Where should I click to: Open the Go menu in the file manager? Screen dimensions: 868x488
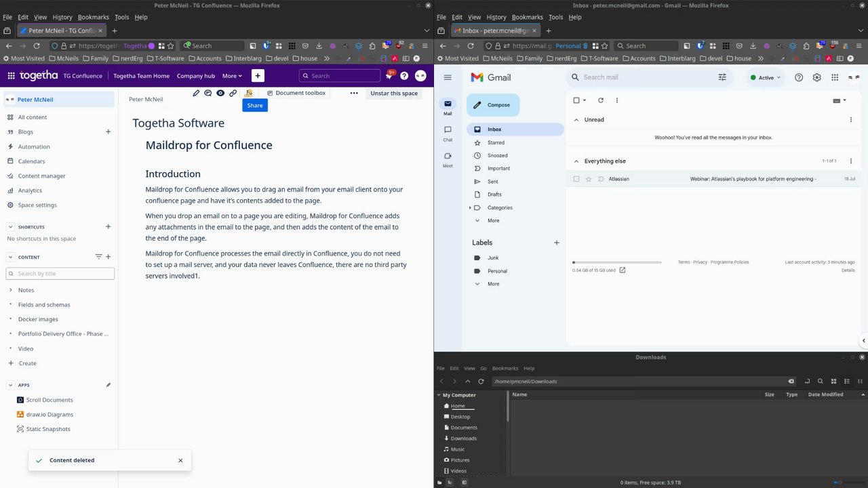[x=484, y=368]
